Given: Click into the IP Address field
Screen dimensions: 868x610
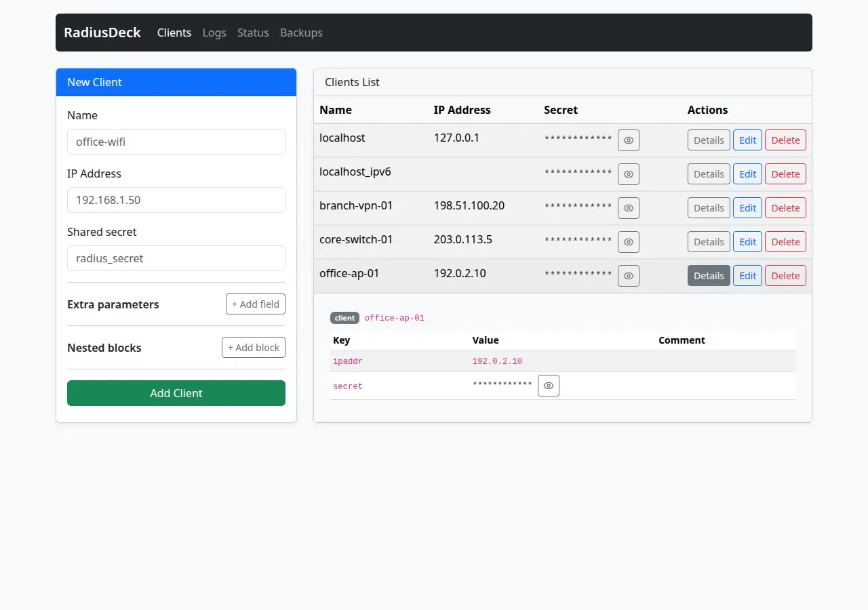Looking at the screenshot, I should tap(176, 200).
